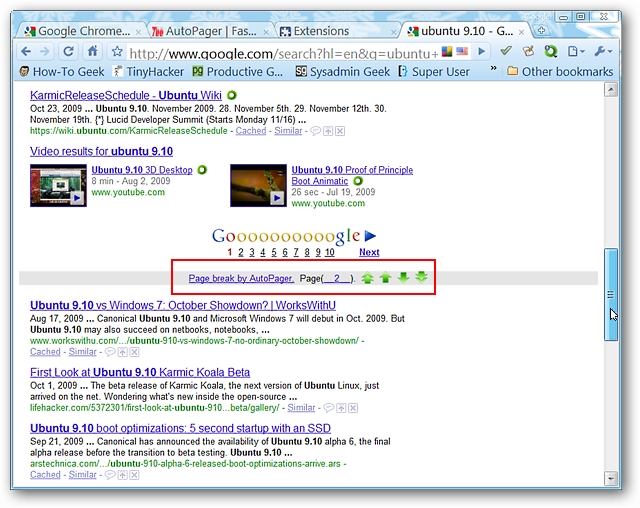Promote the KarmicReleaseSchedule result with its up-arrow icon
This screenshot has height=508, width=640.
tap(328, 131)
